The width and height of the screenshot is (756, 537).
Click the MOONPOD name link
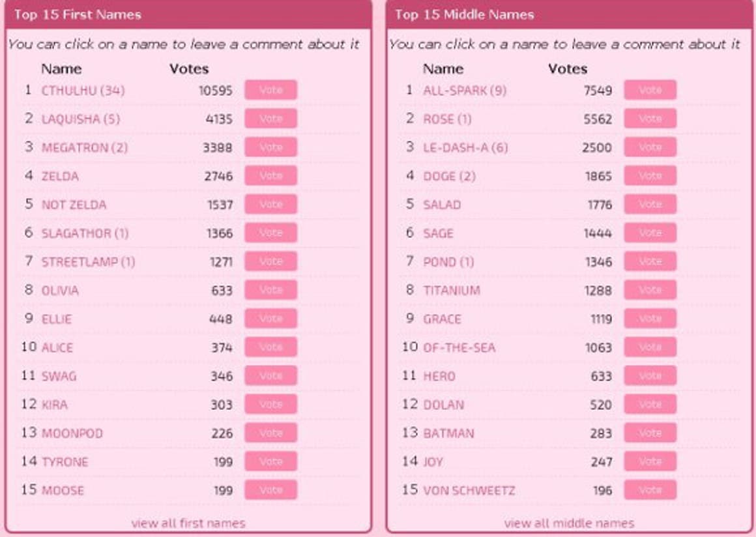72,433
